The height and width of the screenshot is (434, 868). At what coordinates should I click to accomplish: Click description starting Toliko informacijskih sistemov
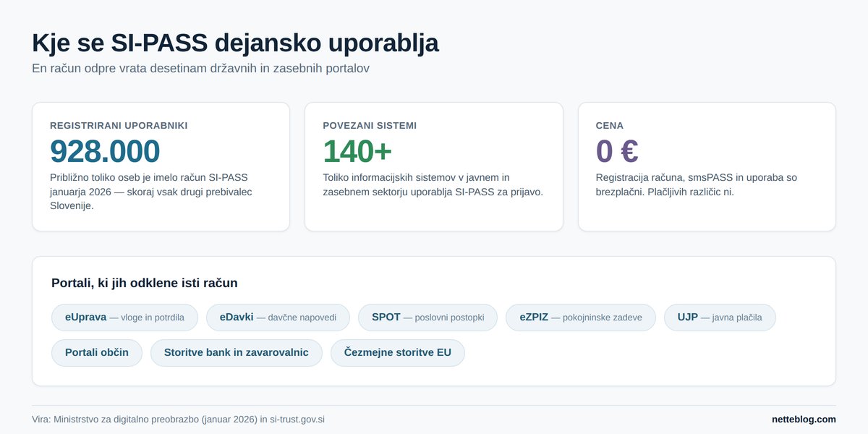point(433,184)
